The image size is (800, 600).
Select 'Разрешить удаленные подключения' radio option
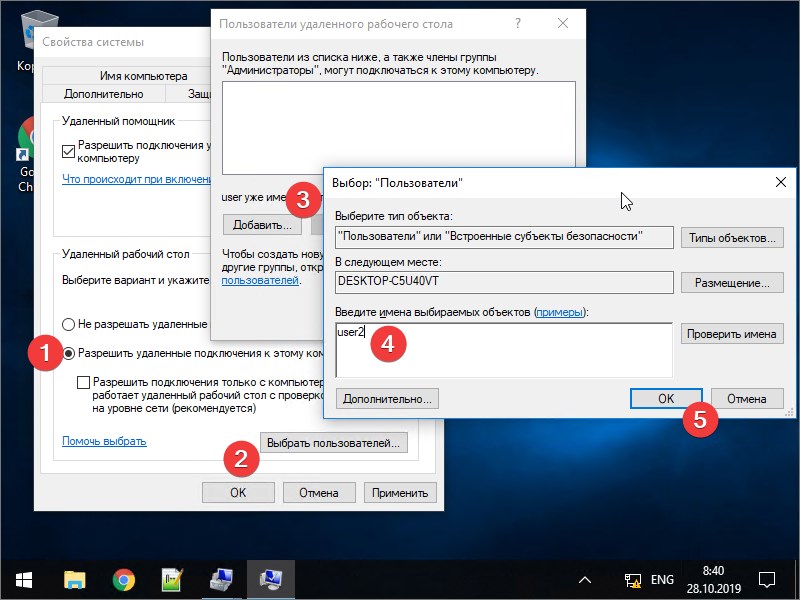click(x=68, y=353)
